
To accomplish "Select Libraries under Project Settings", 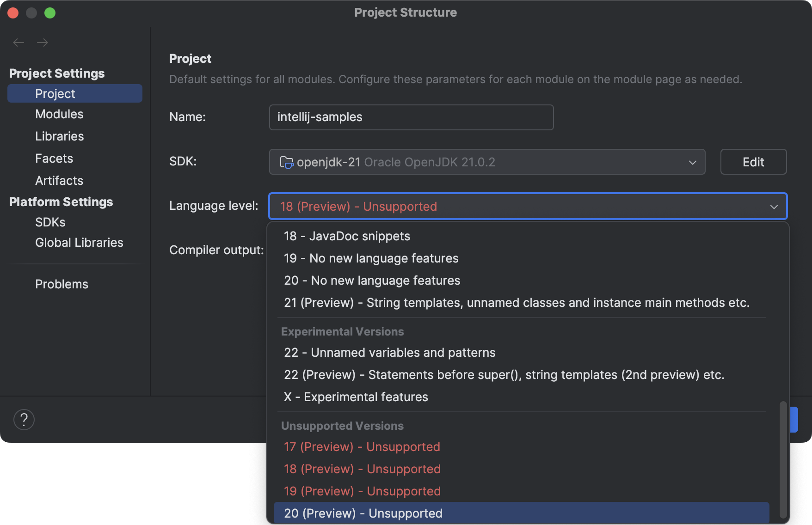I will pos(59,136).
